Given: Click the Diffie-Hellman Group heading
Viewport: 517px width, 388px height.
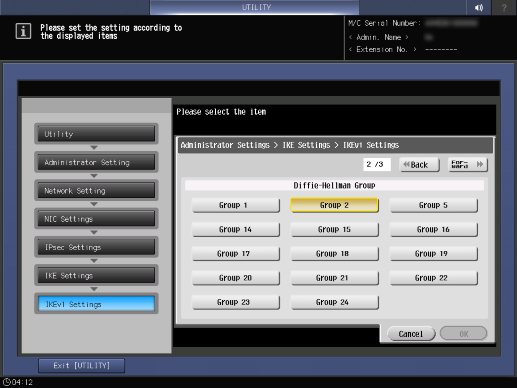Looking at the screenshot, I should click(334, 185).
